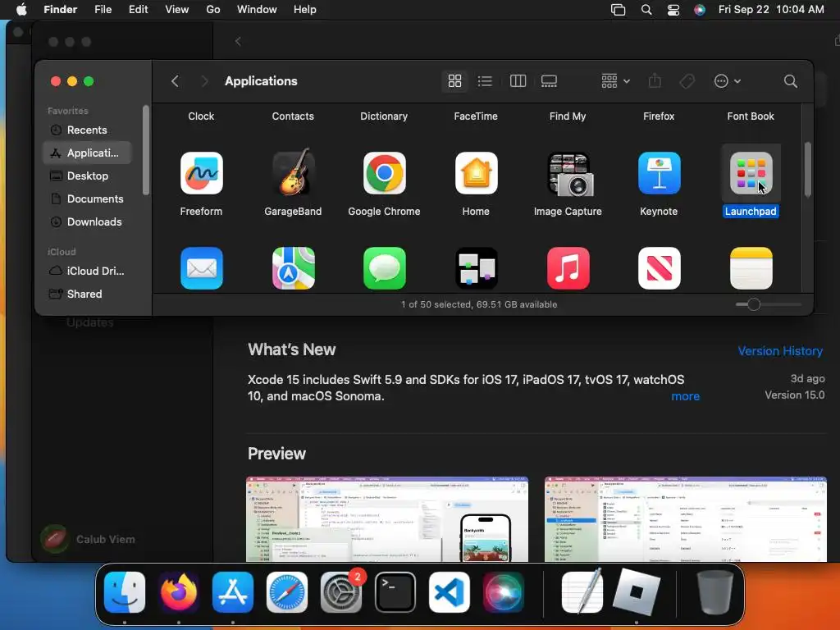Open App Store from the Dock
This screenshot has height=630, width=840.
pos(232,592)
